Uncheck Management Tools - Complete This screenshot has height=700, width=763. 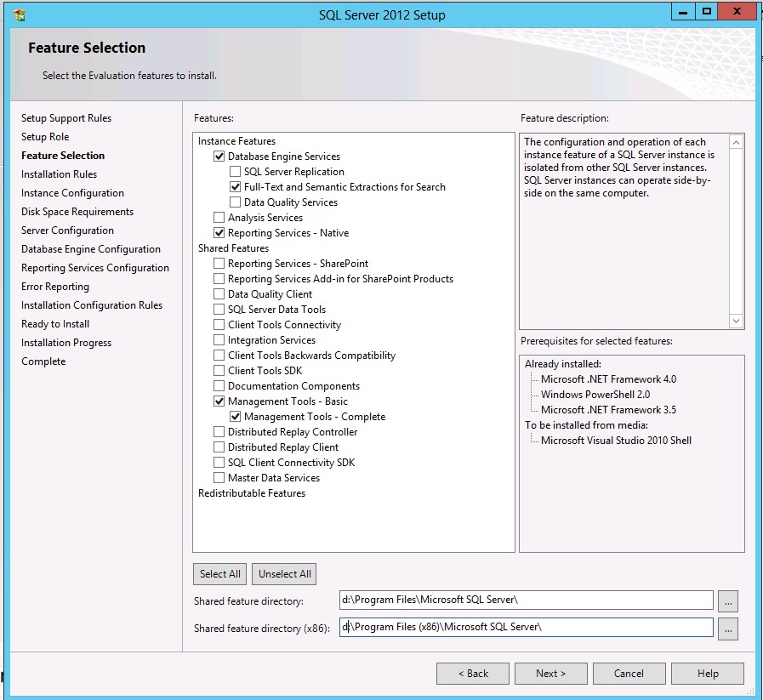tap(235, 417)
